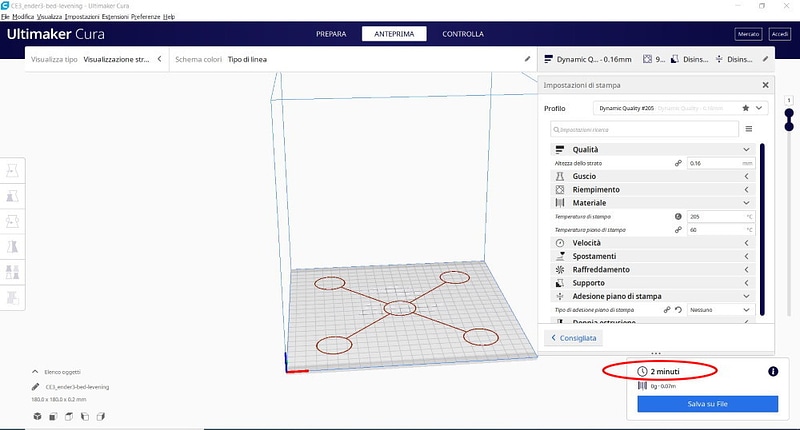Click the support summary icon in top bar
The height and width of the screenshot is (430, 800).
(x=674, y=59)
